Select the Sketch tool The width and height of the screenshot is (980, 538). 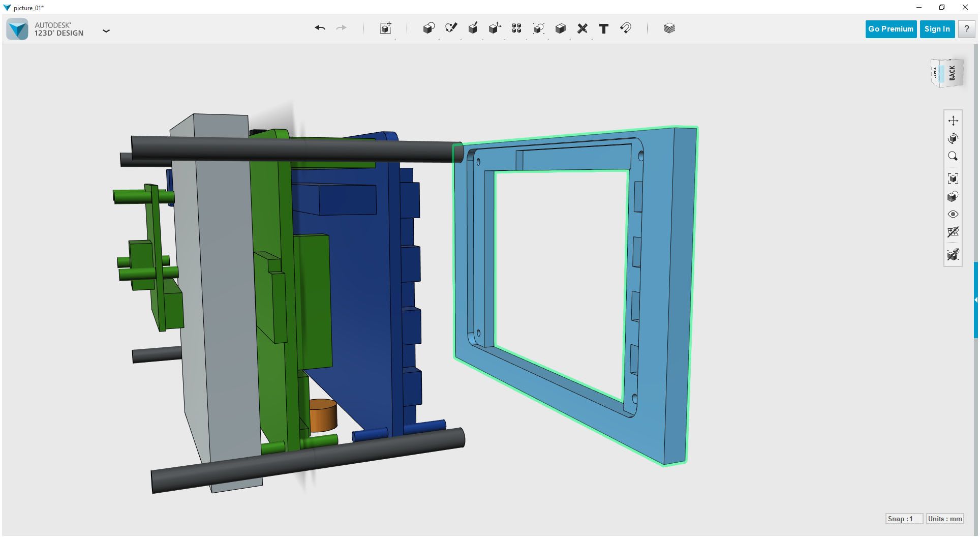click(x=451, y=28)
